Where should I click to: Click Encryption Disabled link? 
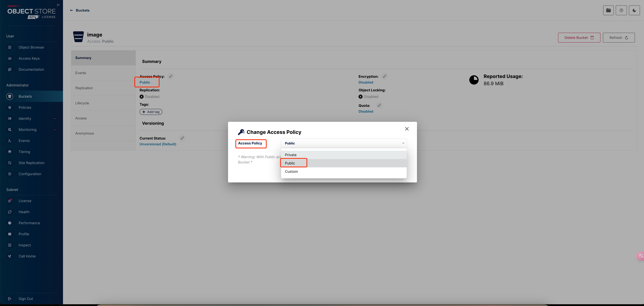coord(366,82)
